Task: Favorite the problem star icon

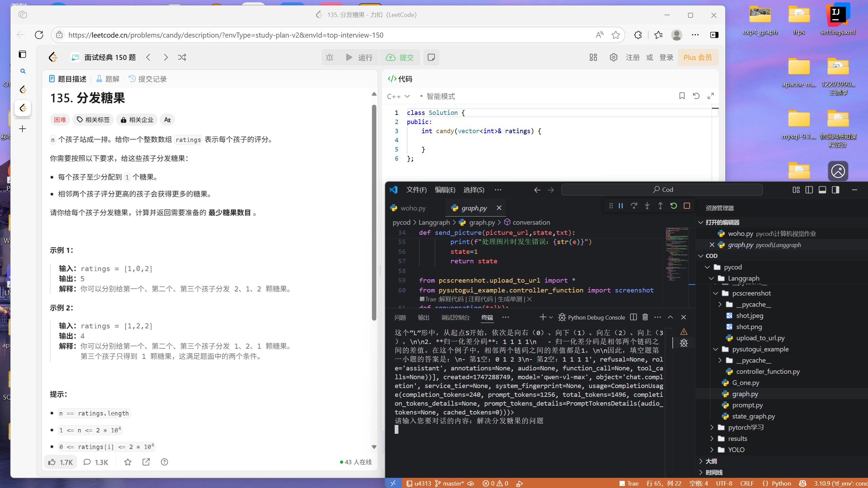Action: point(128,462)
